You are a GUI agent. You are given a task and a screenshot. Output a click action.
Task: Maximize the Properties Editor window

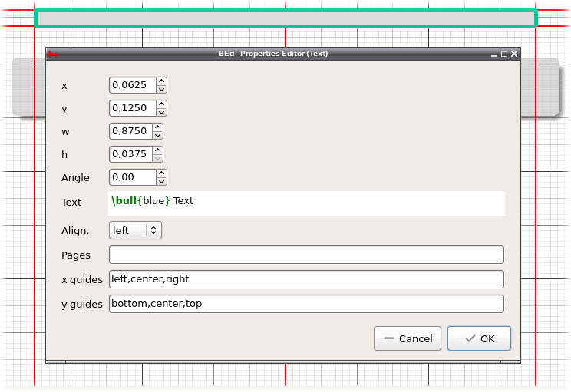pyautogui.click(x=504, y=54)
